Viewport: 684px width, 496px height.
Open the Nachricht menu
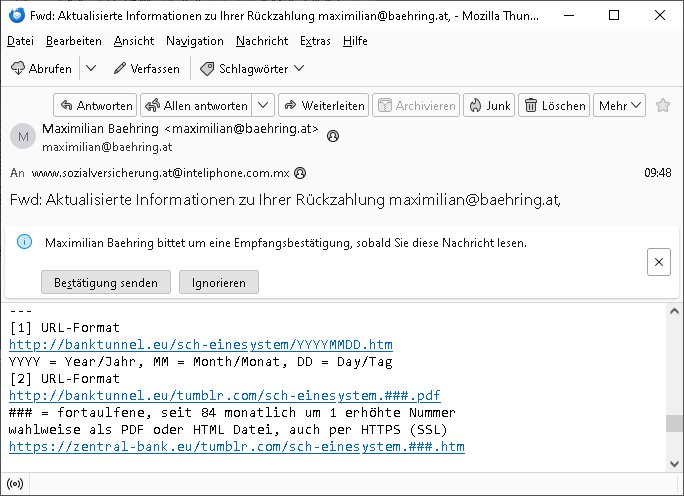click(x=262, y=41)
